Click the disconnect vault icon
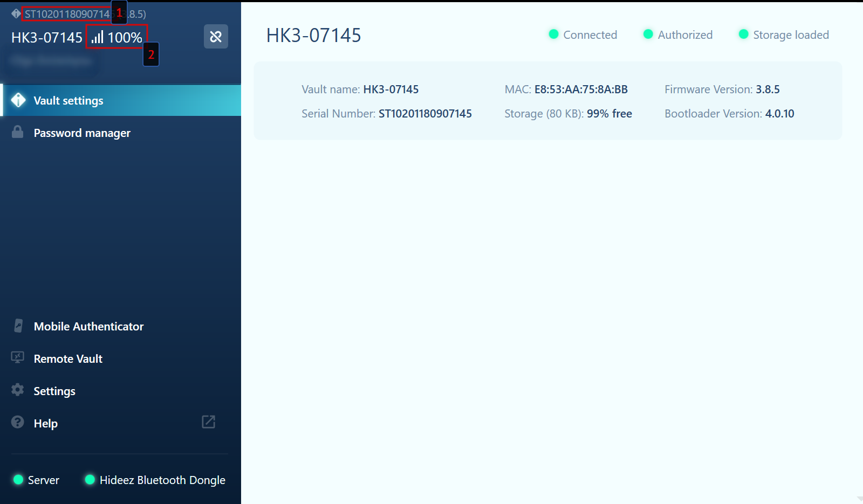The width and height of the screenshot is (863, 504). 215,37
